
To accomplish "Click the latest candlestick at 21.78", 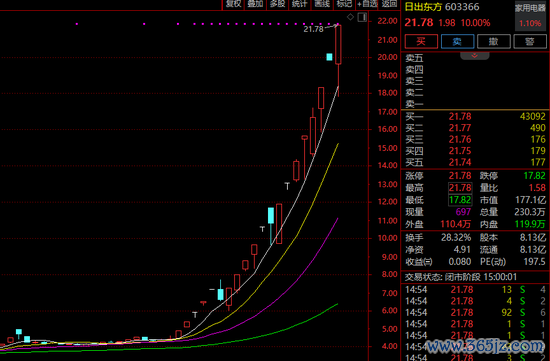I will 338,45.
